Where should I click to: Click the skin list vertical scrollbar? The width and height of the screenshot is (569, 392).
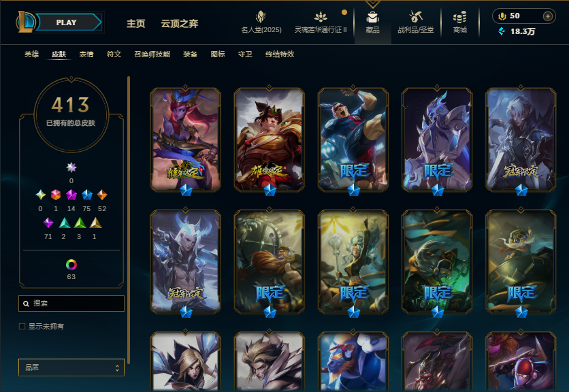click(129, 220)
